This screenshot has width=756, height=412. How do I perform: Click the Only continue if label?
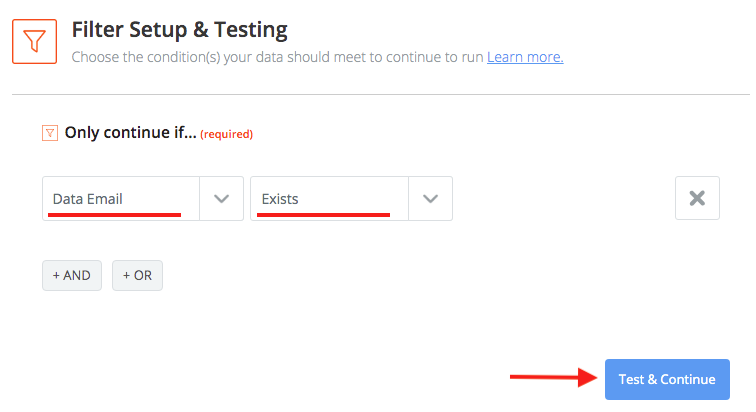tap(130, 132)
